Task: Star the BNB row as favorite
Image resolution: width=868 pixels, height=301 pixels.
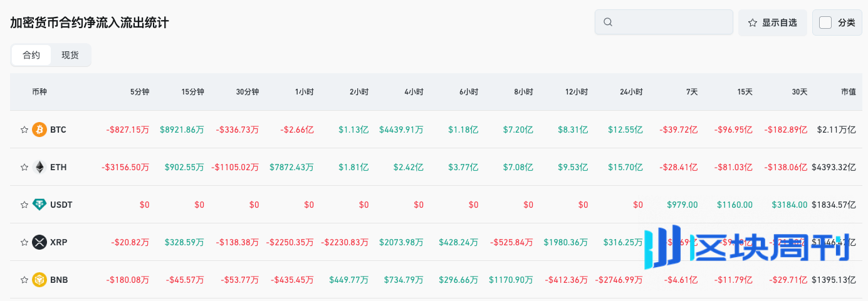Action: (x=24, y=280)
